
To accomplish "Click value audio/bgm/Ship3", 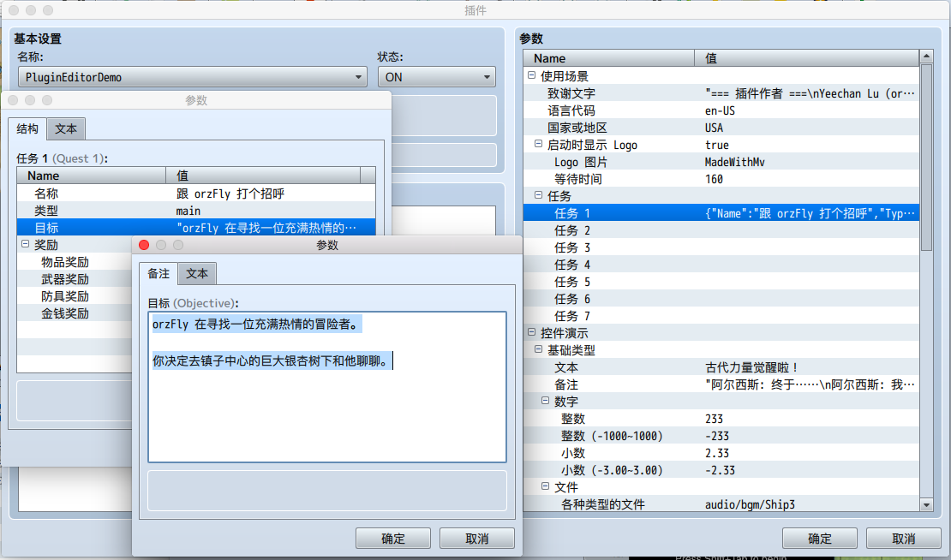I will (750, 504).
